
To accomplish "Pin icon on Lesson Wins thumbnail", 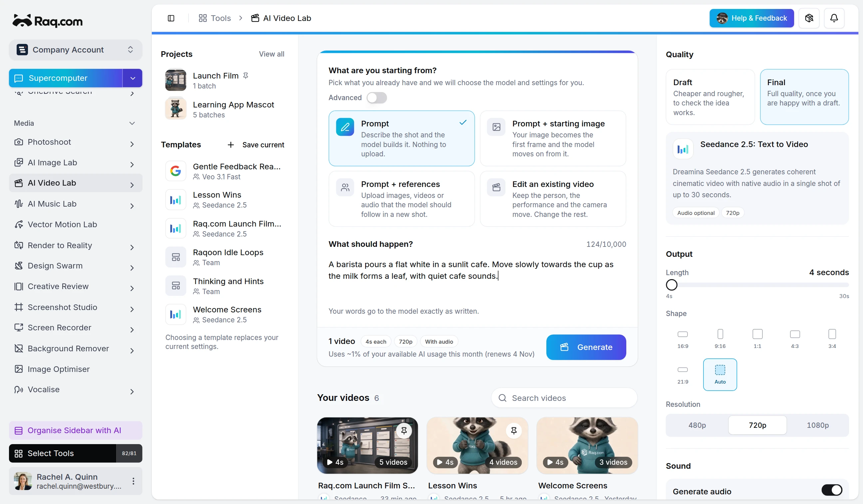I will click(x=513, y=431).
